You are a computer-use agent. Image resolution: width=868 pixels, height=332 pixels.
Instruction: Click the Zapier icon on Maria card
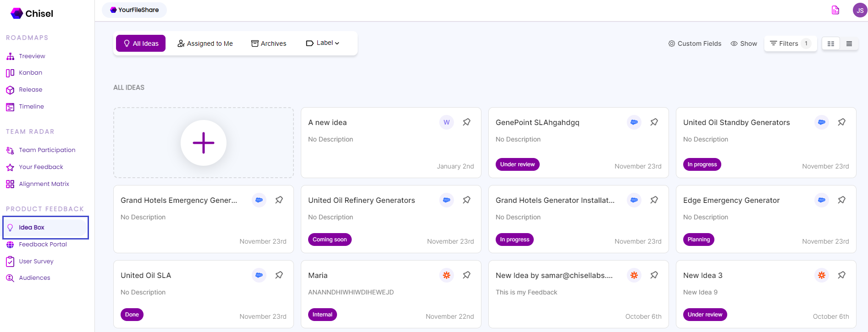coord(446,275)
